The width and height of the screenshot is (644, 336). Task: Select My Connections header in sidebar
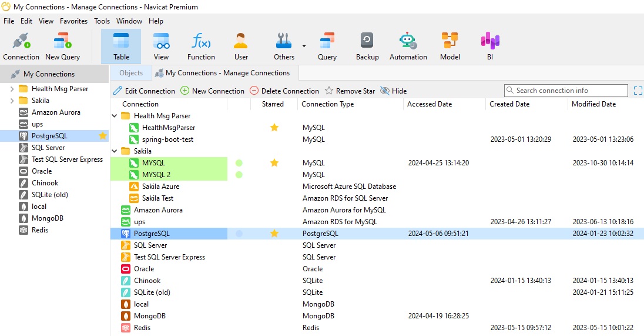54,74
